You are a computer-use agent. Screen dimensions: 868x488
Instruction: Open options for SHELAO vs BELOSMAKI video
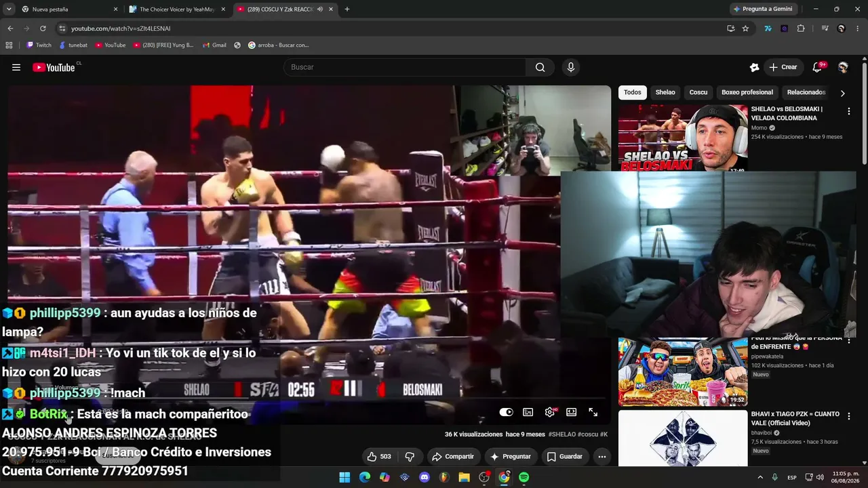pos(848,111)
